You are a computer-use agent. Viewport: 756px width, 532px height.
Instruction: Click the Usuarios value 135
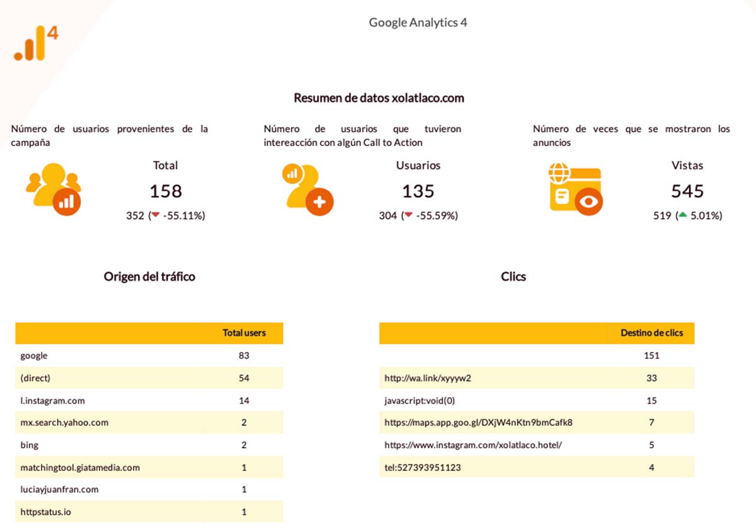click(x=418, y=191)
